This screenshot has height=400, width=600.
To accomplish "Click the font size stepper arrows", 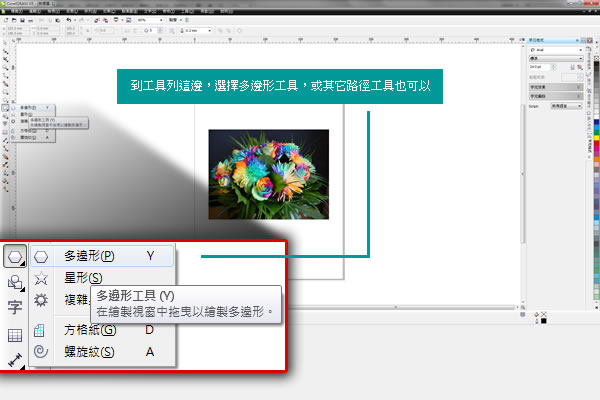I will [553, 67].
